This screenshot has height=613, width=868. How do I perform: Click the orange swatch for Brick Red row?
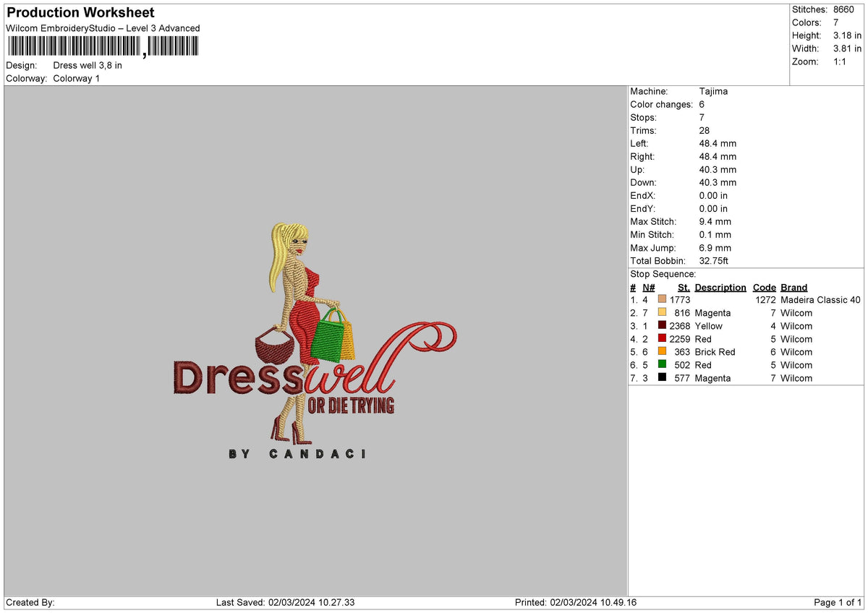tap(662, 351)
